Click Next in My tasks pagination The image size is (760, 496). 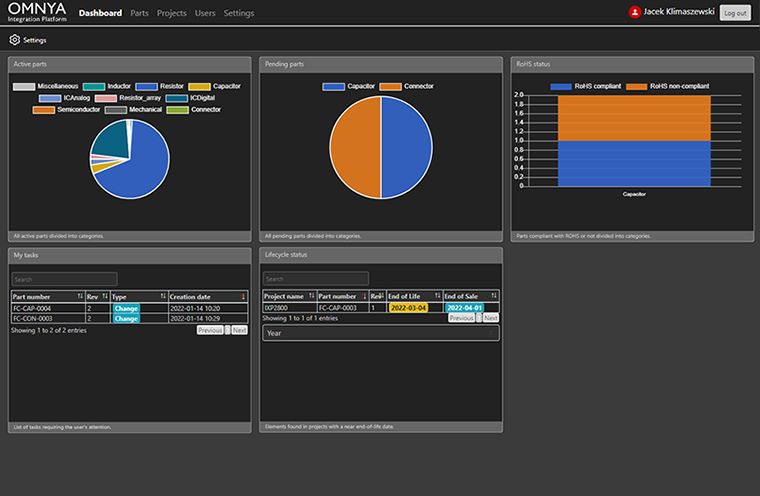(239, 330)
